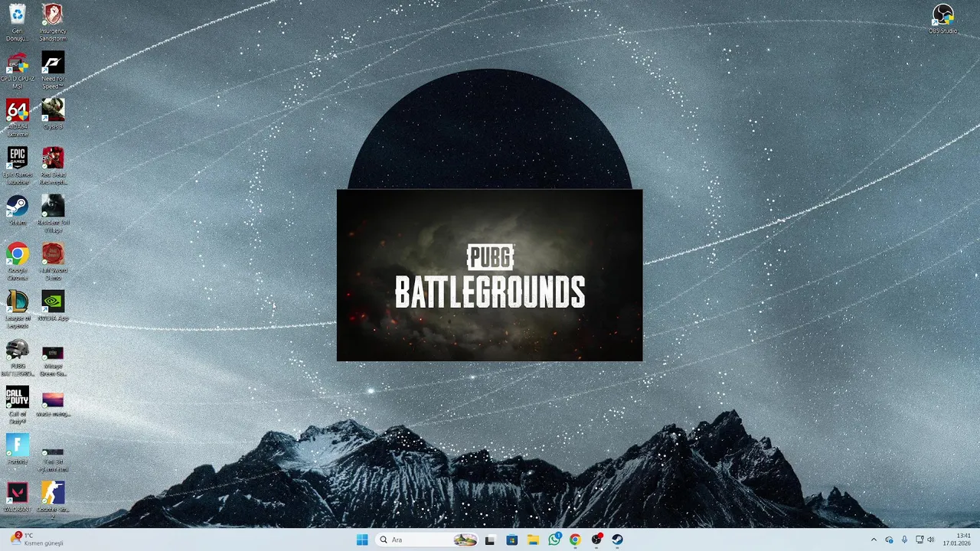Open NVIDIA App desktop shortcut
The height and width of the screenshot is (551, 980).
coord(53,305)
